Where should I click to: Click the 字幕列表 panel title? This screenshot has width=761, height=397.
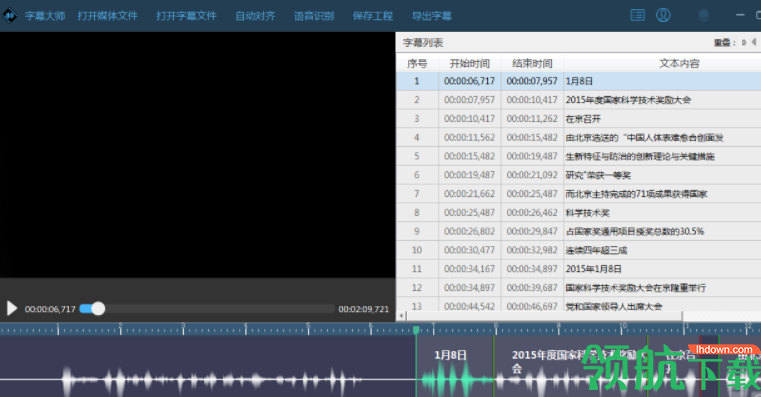pos(423,43)
